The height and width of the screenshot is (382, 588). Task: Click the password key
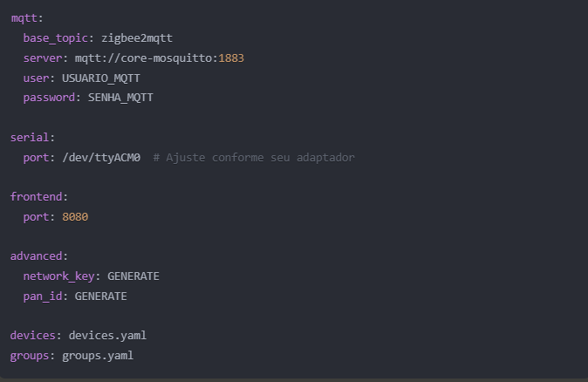click(49, 98)
